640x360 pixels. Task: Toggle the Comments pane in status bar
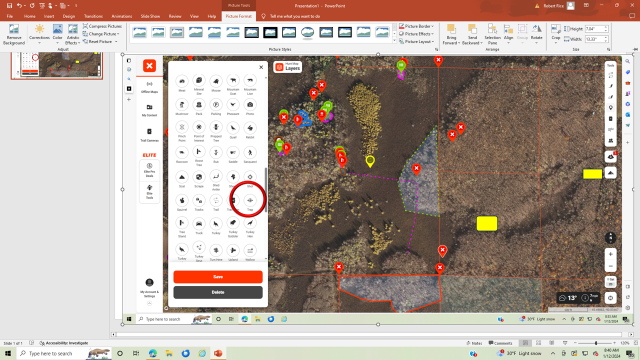tap(500, 343)
